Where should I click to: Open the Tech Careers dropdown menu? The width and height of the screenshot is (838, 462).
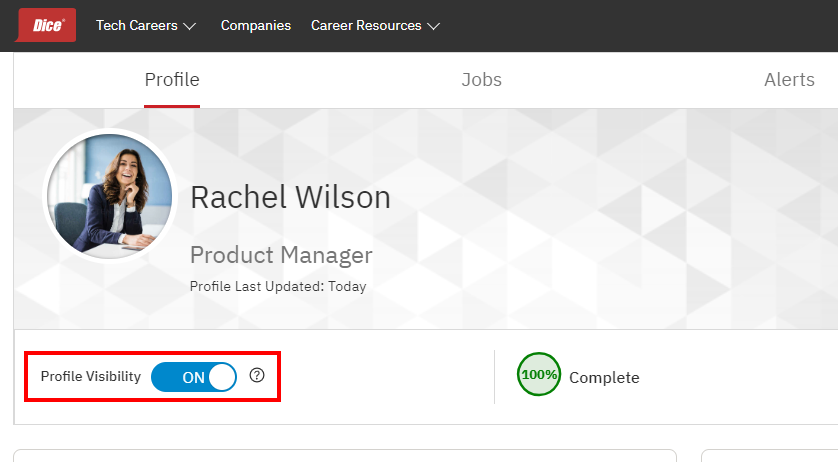[x=146, y=26]
